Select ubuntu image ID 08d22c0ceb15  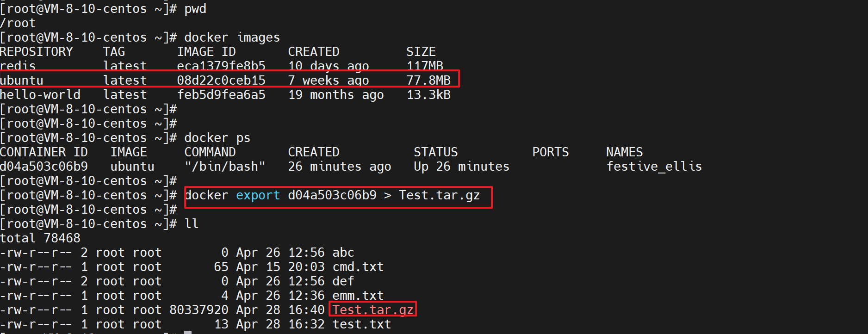click(x=221, y=80)
